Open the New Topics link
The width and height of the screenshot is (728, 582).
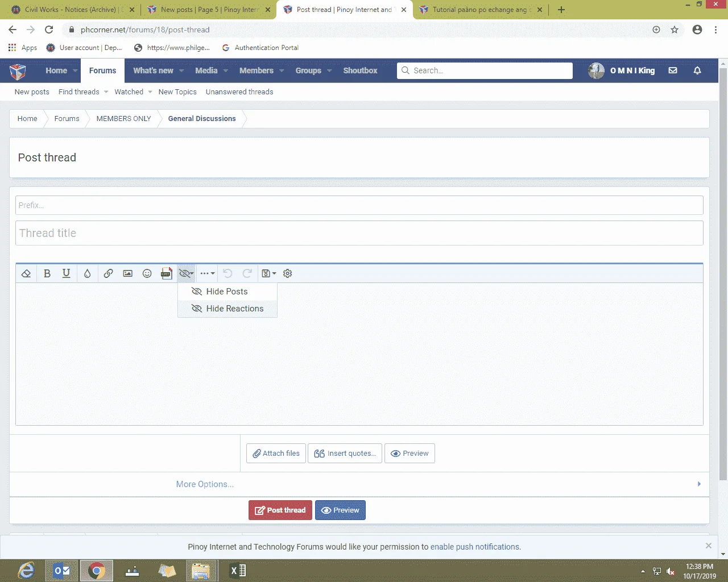click(177, 92)
